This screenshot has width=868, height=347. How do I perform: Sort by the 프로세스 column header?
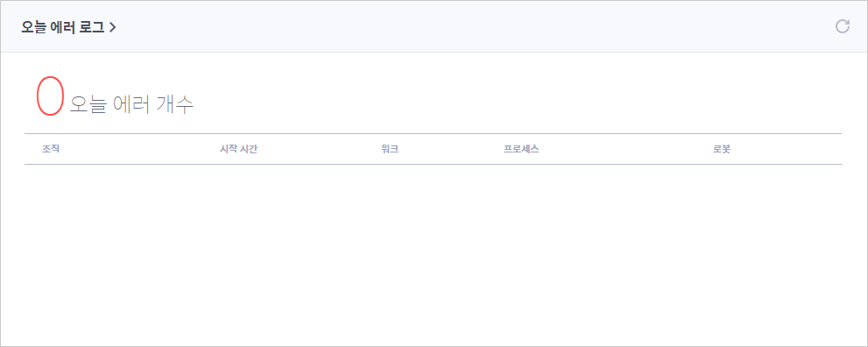(521, 150)
